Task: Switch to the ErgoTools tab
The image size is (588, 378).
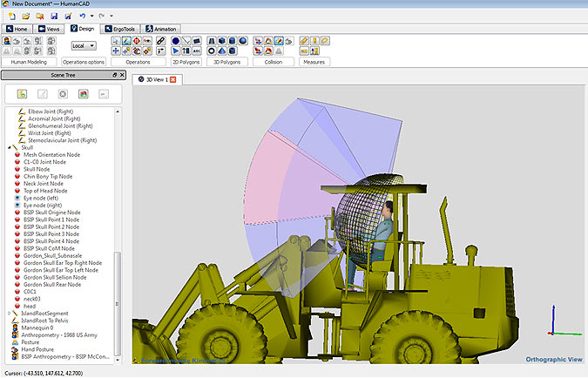Action: (x=118, y=29)
